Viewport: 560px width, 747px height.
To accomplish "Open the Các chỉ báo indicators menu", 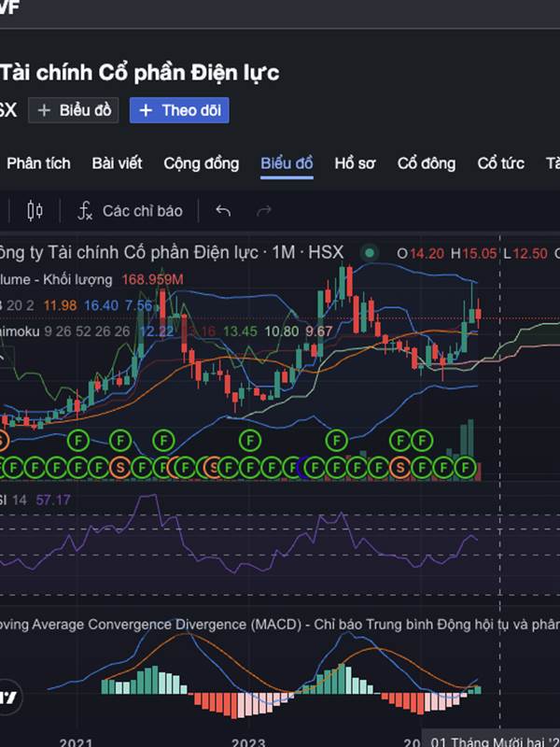I will click(x=130, y=211).
